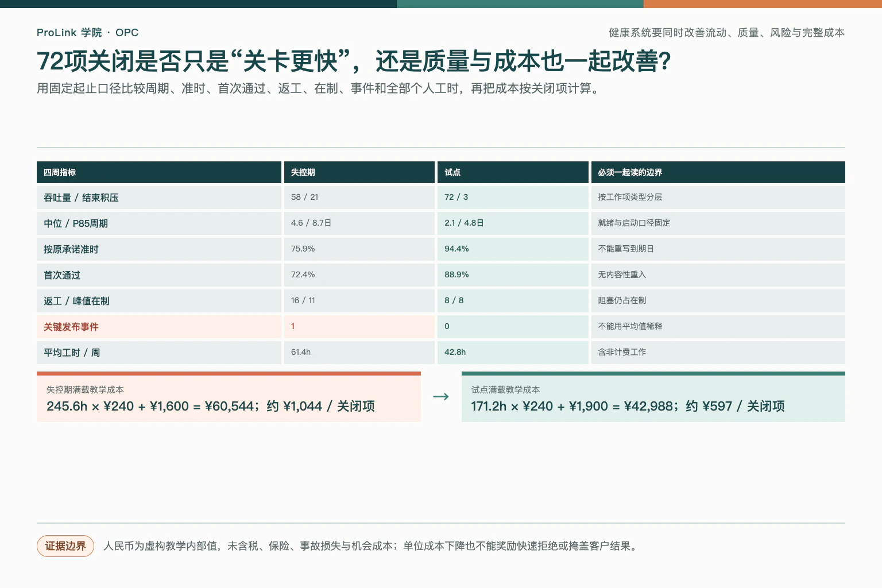
Task: Select the 必须一起读的边界 column header
Action: coord(718,172)
